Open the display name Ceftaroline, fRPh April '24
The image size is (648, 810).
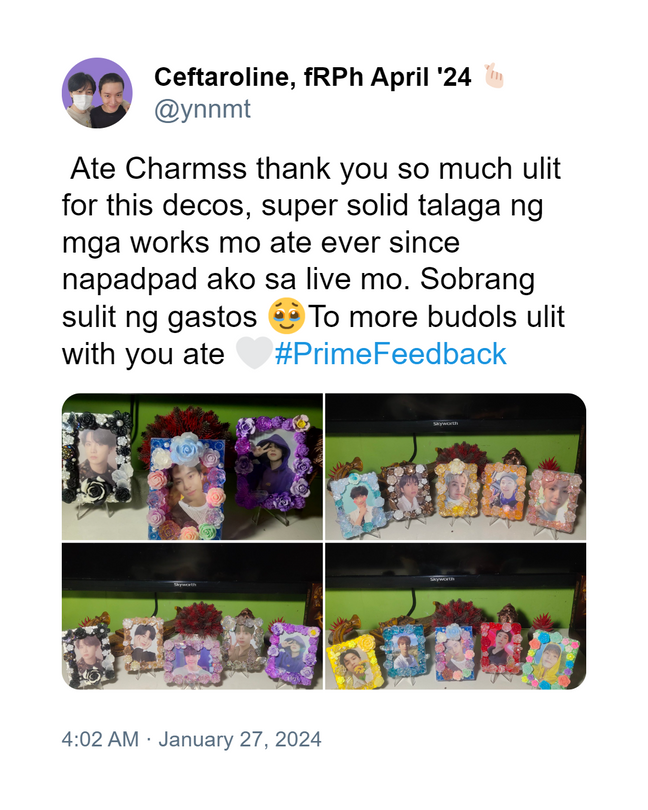point(313,77)
